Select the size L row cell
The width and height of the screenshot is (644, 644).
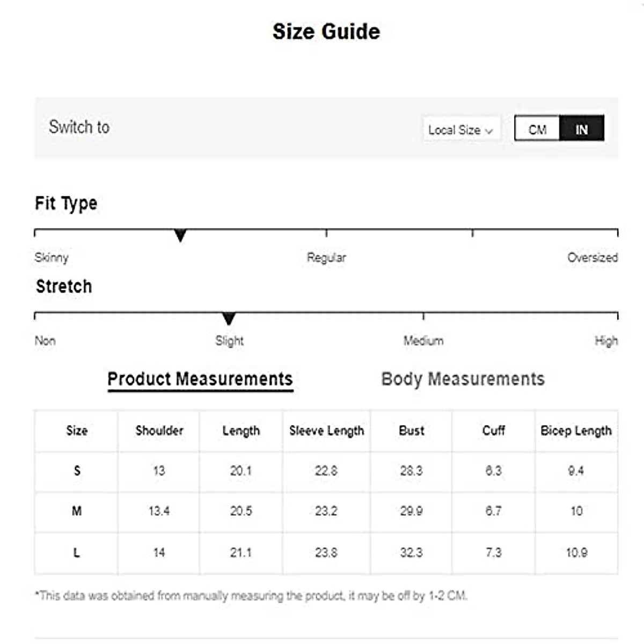pyautogui.click(x=77, y=552)
